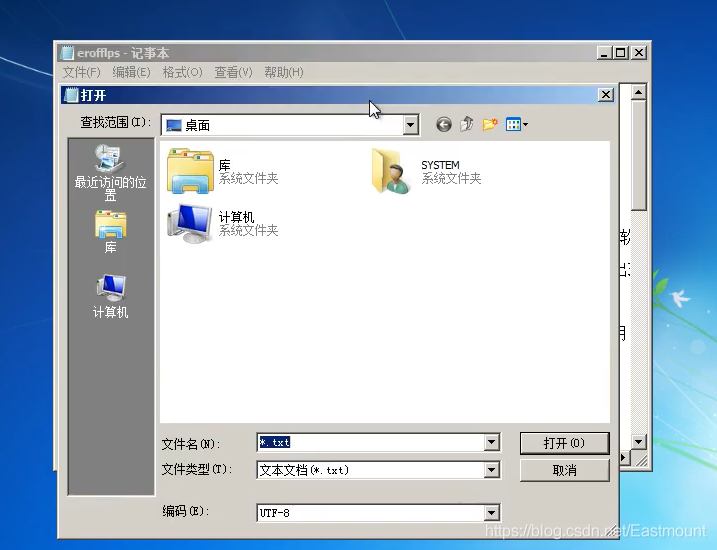Viewport: 717px width, 550px height.
Task: Open the 帮助(H) menu in Notepad
Action: (x=284, y=72)
